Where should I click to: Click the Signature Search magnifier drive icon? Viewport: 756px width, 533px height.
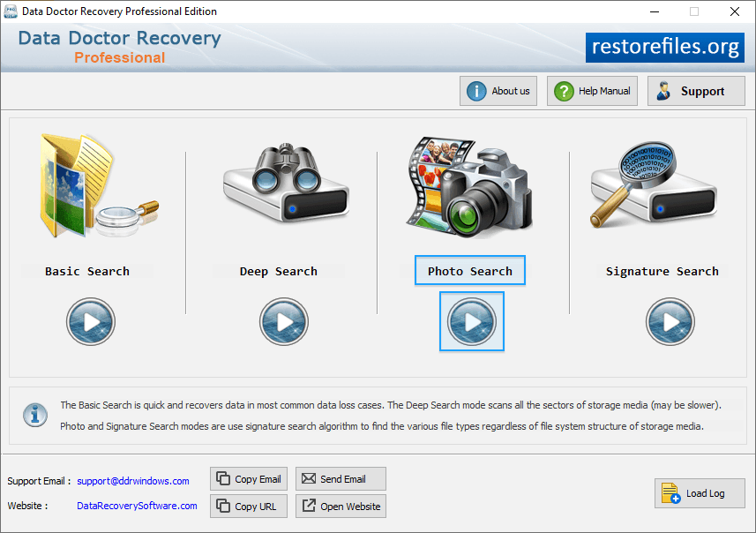click(x=654, y=184)
